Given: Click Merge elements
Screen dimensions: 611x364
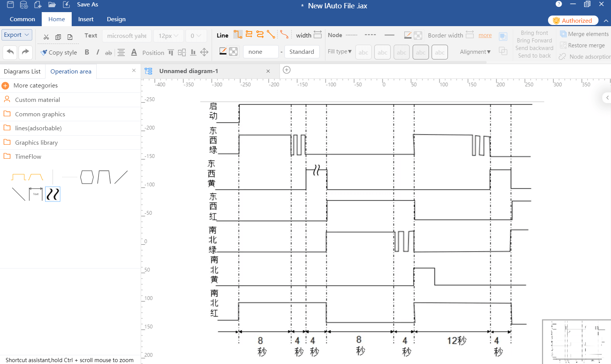Looking at the screenshot, I should pos(584,34).
